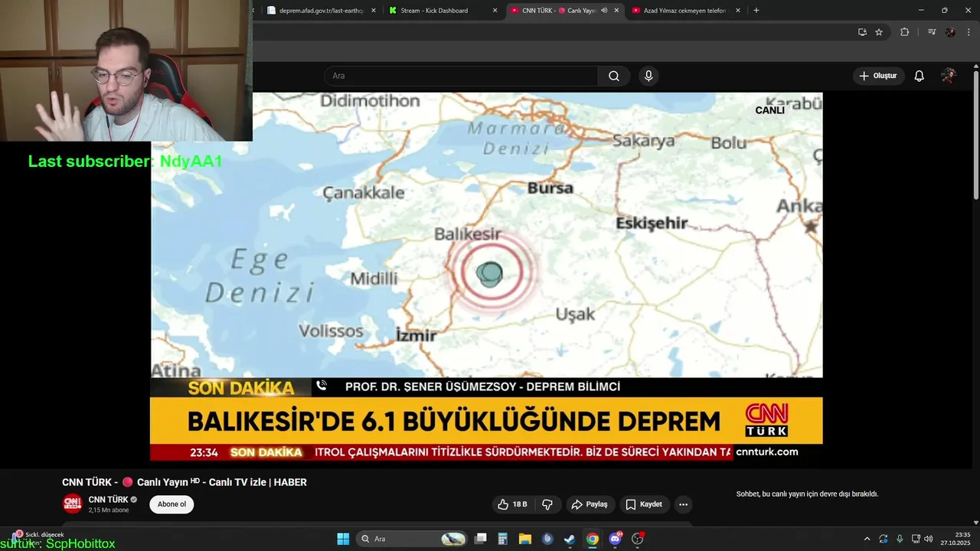Viewport: 980px width, 551px height.
Task: Save the video with Kaydet
Action: pos(644,504)
